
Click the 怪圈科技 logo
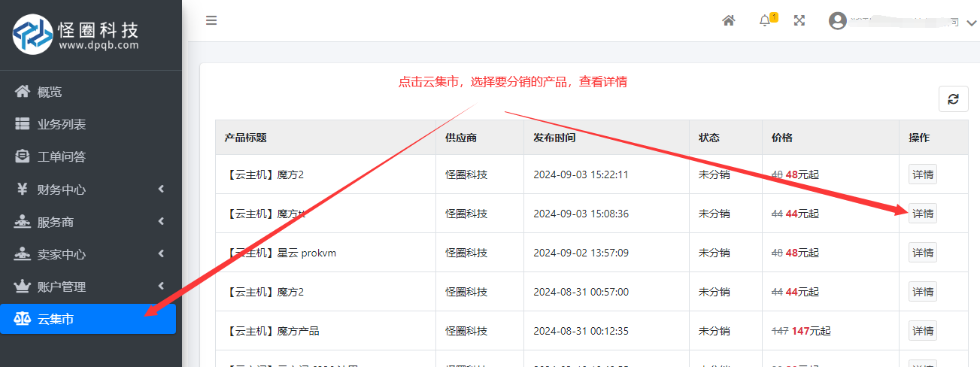point(76,35)
